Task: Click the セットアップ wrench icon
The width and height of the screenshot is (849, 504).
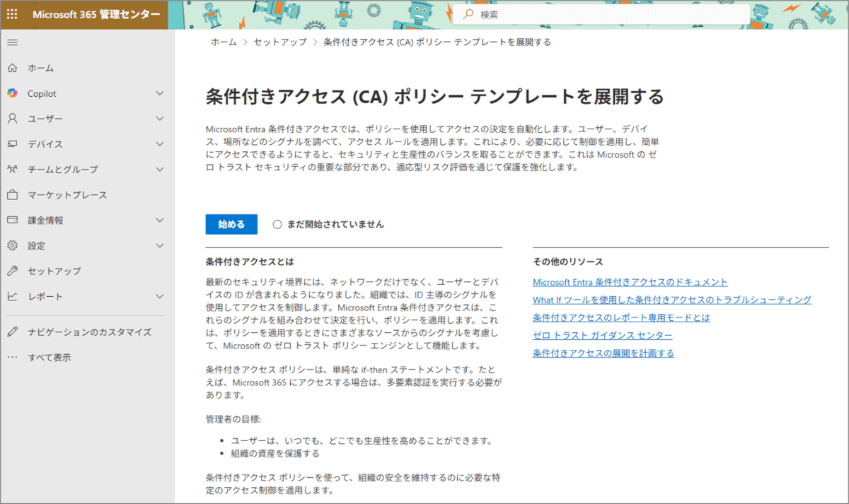Action: tap(12, 271)
